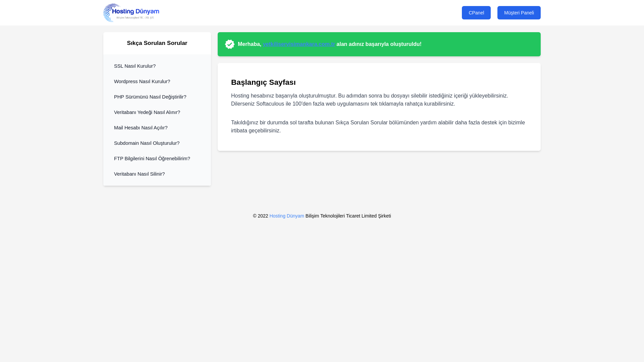The image size is (644, 362).
Task: Click the green verified checkmark badge
Action: (x=230, y=44)
